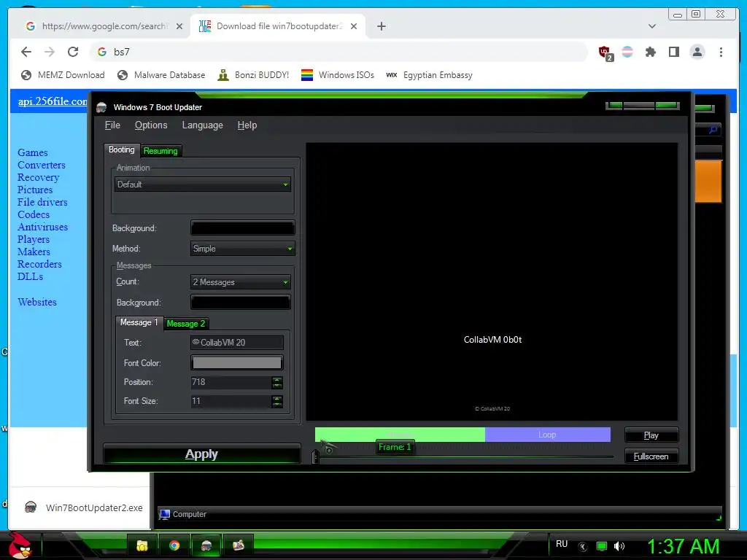Open the Bonzi BUDDY! bookmark
The height and width of the screenshot is (560, 747).
(x=253, y=75)
